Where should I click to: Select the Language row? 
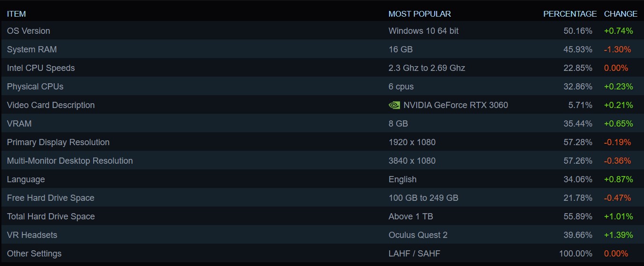pyautogui.click(x=322, y=179)
